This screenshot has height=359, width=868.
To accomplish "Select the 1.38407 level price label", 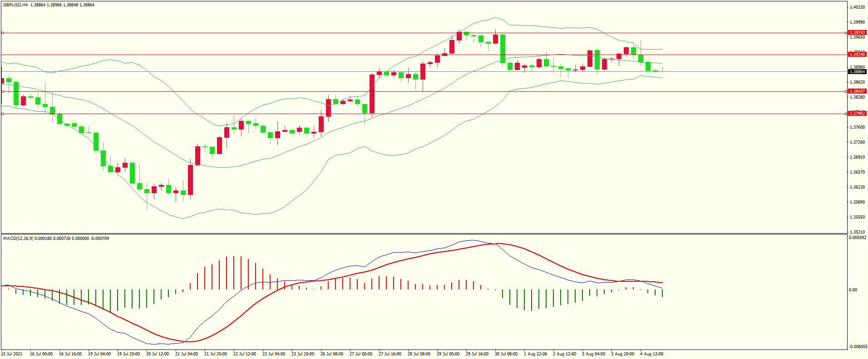I will pyautogui.click(x=857, y=91).
